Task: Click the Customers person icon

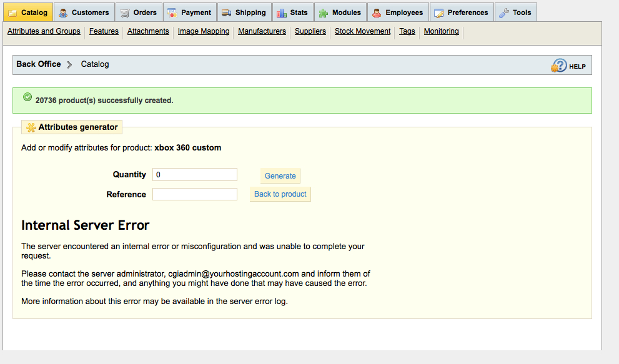Action: pos(63,13)
